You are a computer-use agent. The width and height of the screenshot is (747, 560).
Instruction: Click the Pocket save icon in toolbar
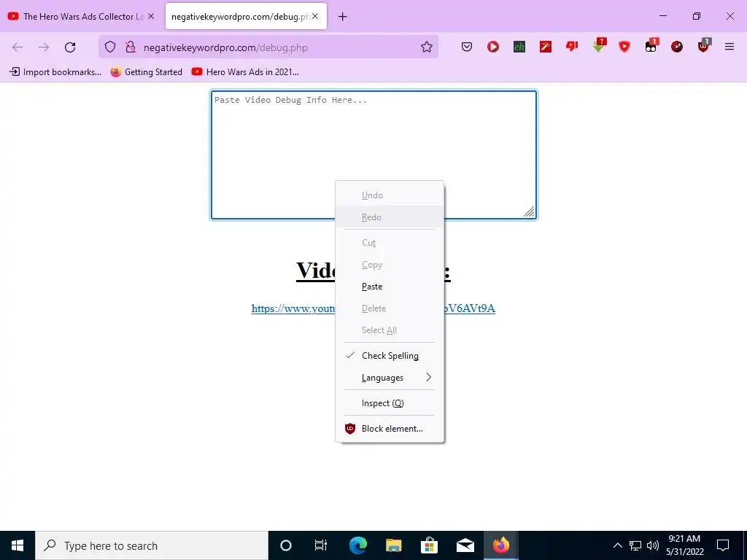[467, 47]
